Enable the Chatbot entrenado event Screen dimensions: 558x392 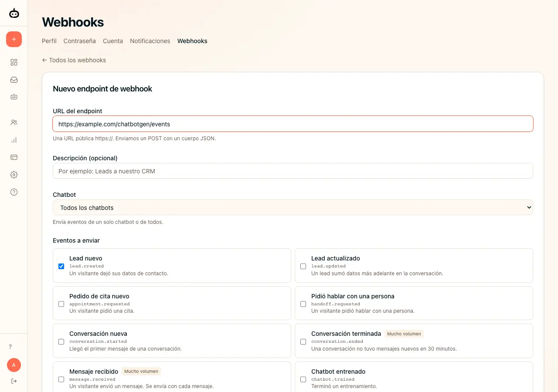(x=303, y=379)
